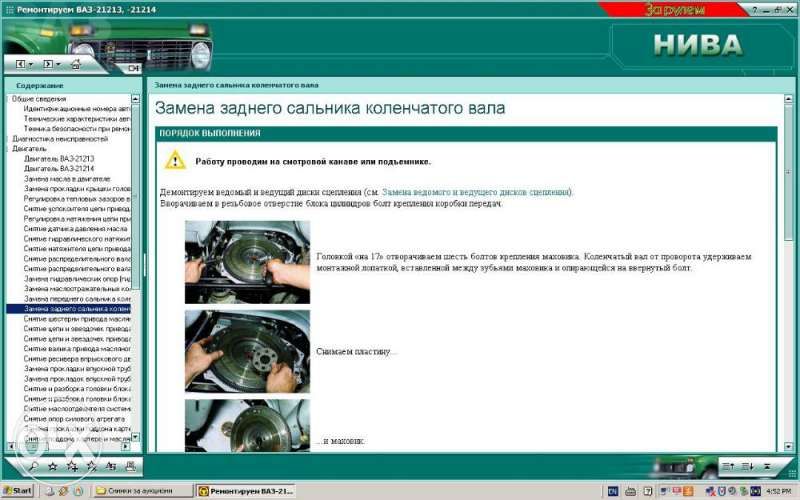The height and width of the screenshot is (500, 800).
Task: Print the page with printer icon
Action: point(131,466)
